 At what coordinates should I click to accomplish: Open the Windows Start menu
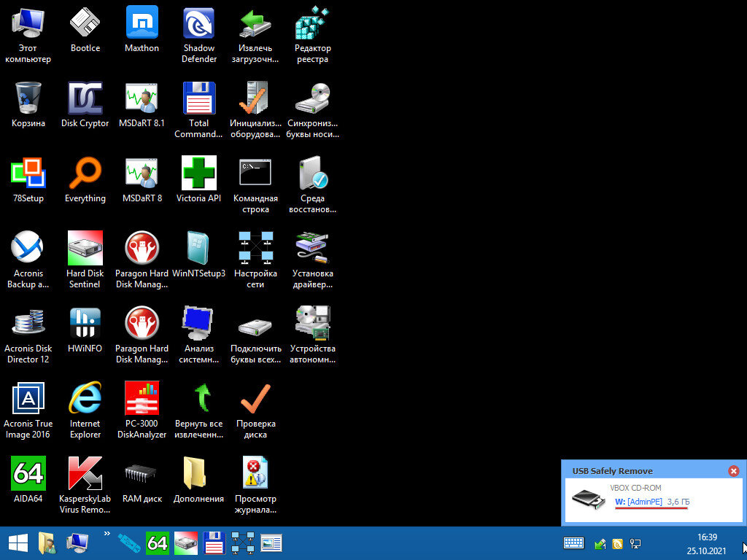point(18,543)
